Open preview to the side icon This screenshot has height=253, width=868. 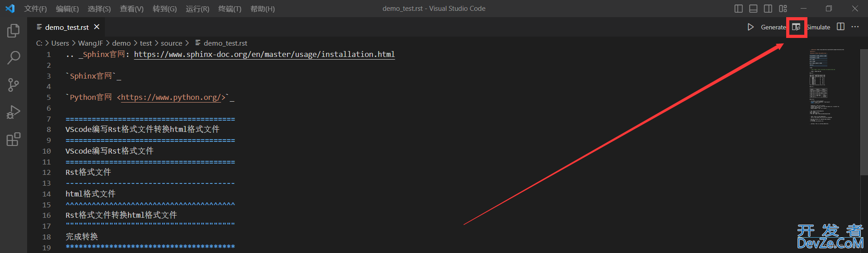[796, 27]
